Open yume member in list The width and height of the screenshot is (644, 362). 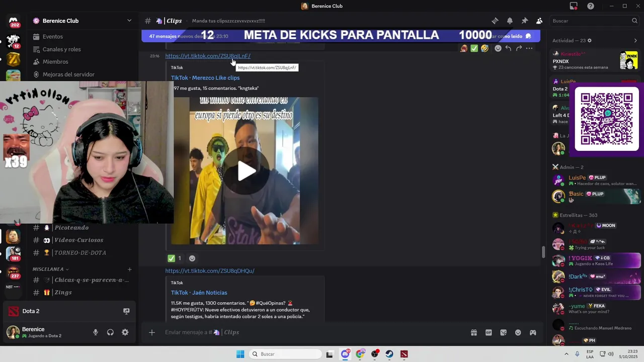pyautogui.click(x=595, y=309)
